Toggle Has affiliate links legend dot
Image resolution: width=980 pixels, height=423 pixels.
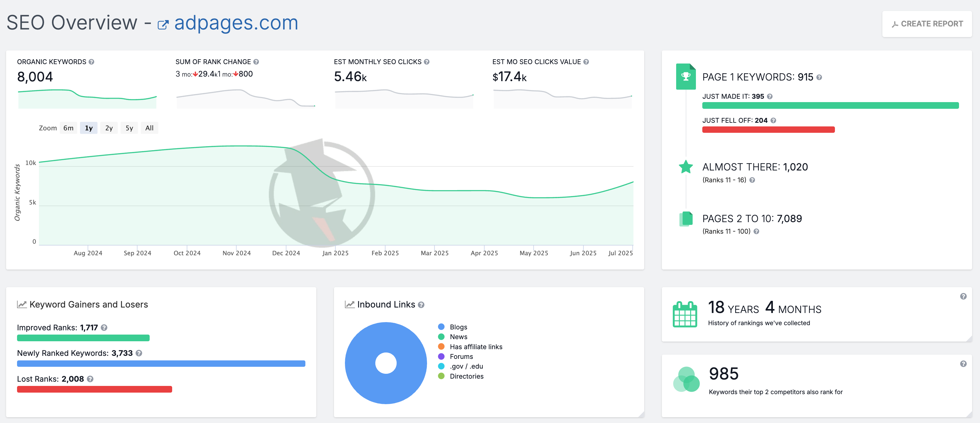[x=441, y=347]
